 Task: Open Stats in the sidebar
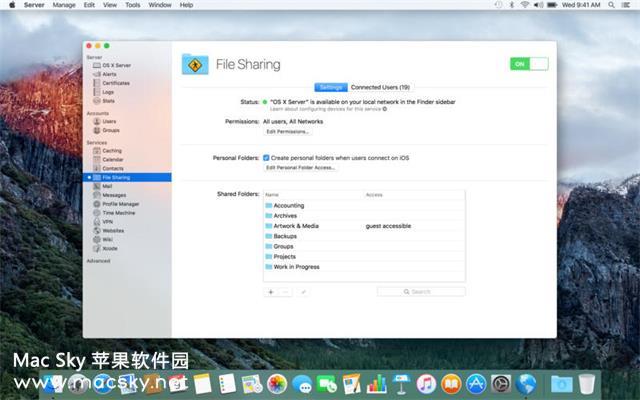click(104, 101)
